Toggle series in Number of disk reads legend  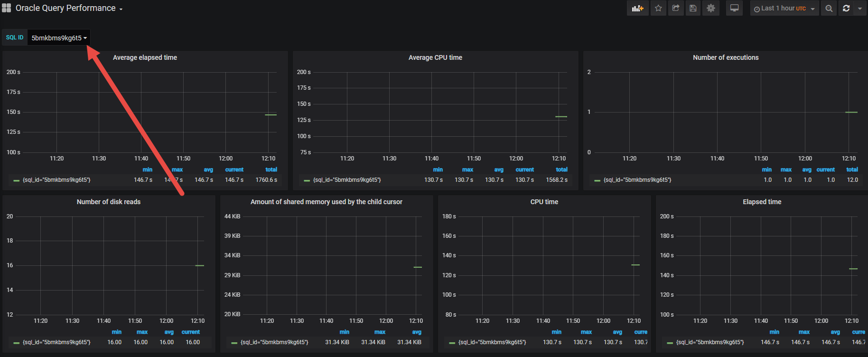coord(56,342)
